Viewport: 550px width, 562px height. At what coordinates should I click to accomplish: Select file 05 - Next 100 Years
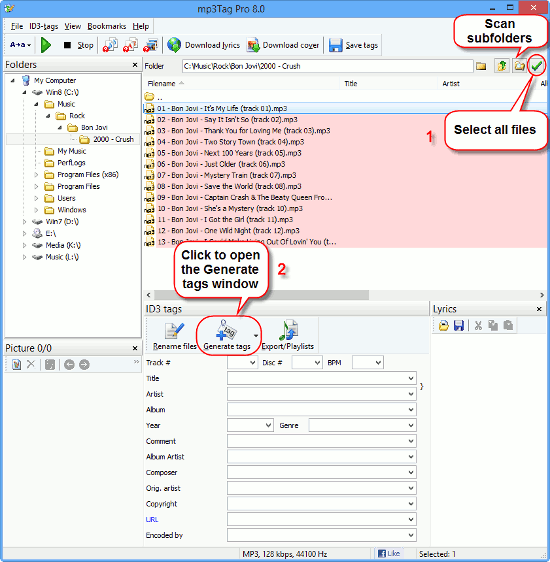click(229, 153)
